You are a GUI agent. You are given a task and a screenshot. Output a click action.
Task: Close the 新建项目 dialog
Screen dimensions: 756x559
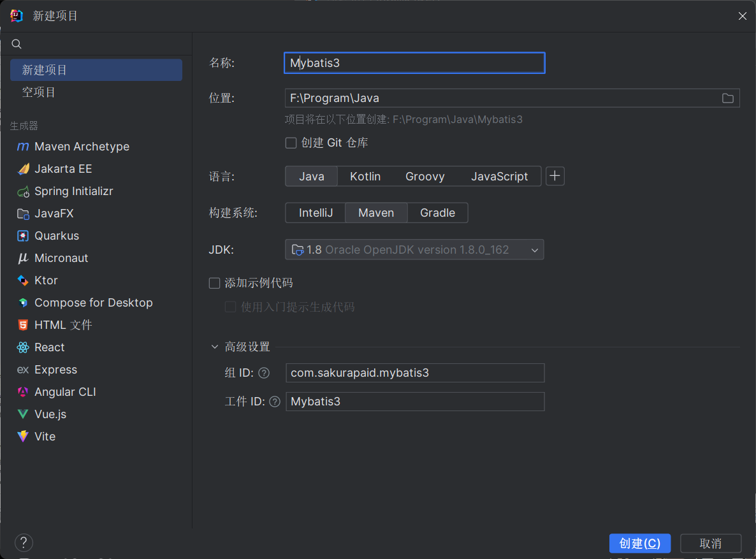(743, 16)
